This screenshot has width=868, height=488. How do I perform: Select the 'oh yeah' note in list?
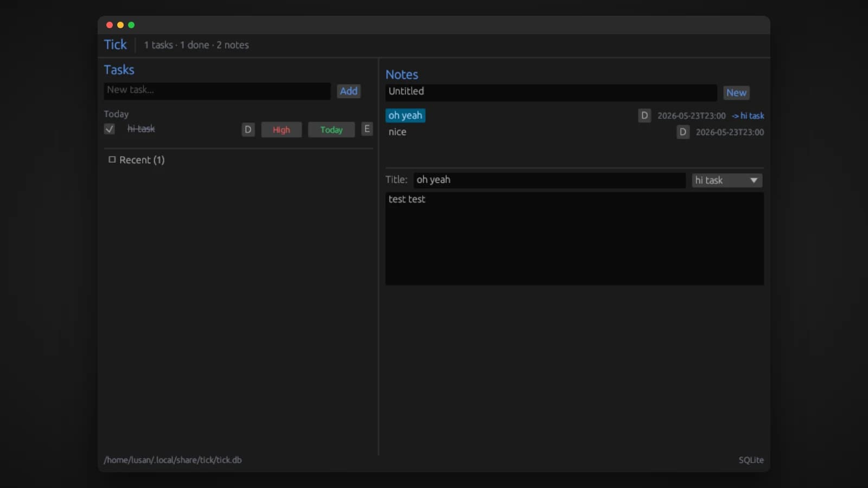405,115
